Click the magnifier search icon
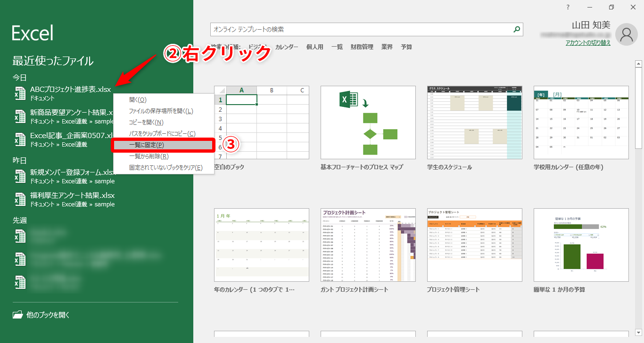 pos(517,29)
